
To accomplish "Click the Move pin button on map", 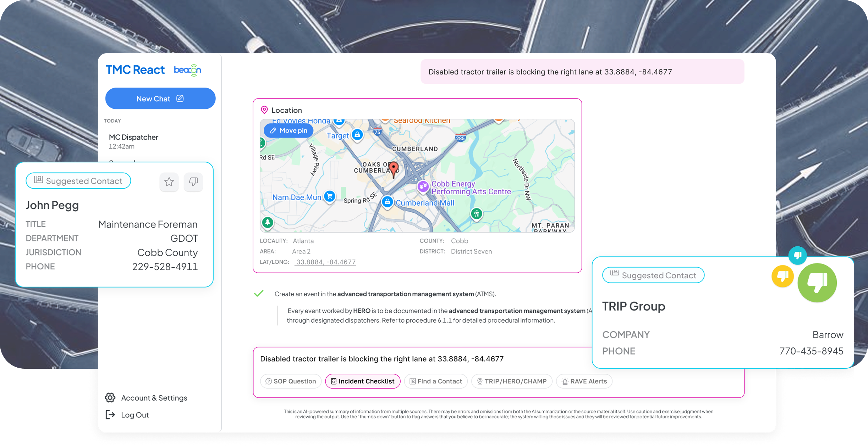I will pos(289,130).
